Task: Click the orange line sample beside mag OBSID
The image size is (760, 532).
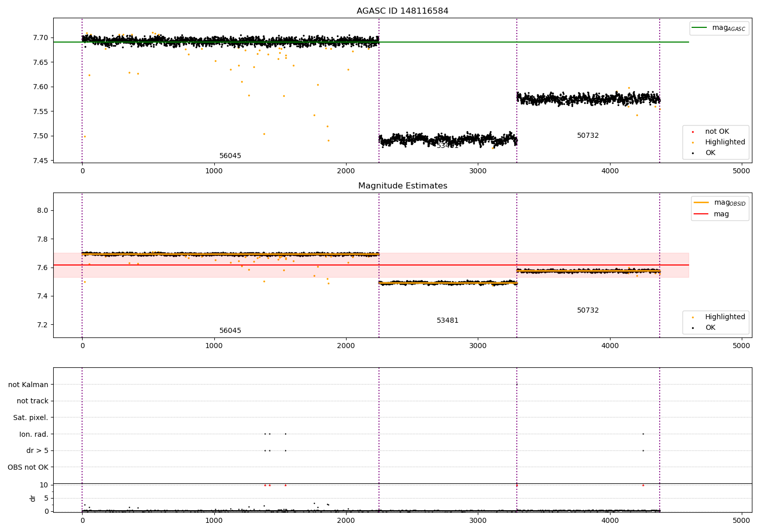Action: coord(701,203)
